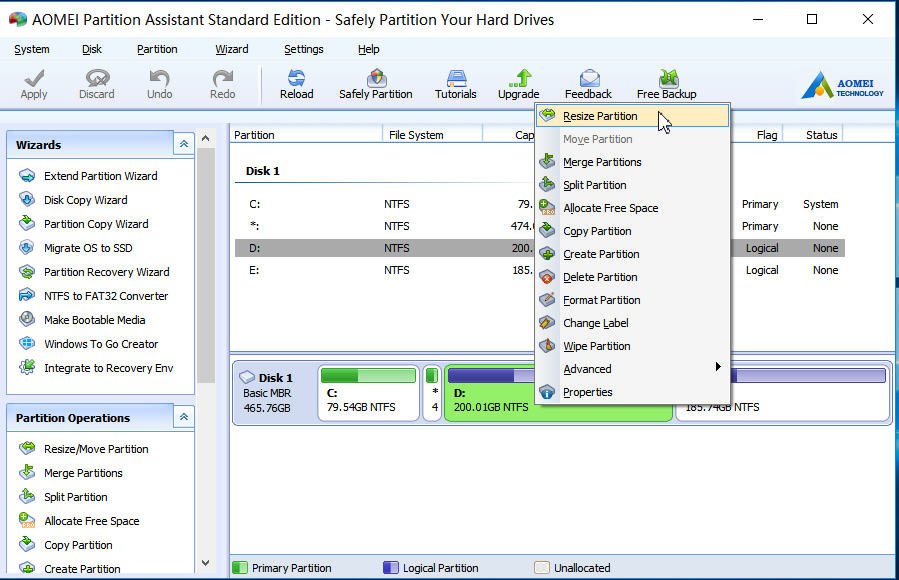Click the Logical Partition blue legend swatch

[390, 568]
